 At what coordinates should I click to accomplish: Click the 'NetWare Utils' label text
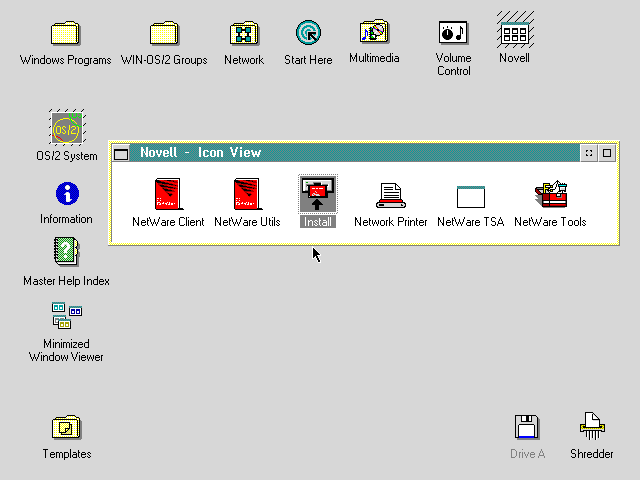point(247,222)
